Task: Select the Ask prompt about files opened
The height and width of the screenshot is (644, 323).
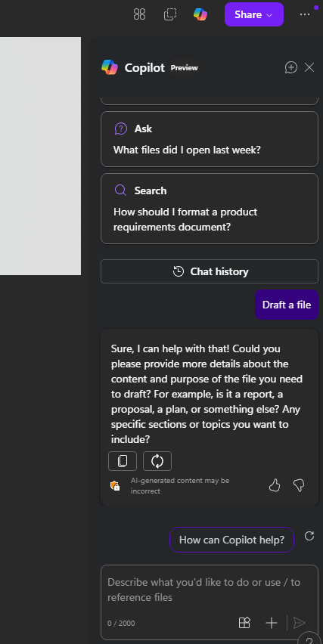Action: (x=210, y=139)
